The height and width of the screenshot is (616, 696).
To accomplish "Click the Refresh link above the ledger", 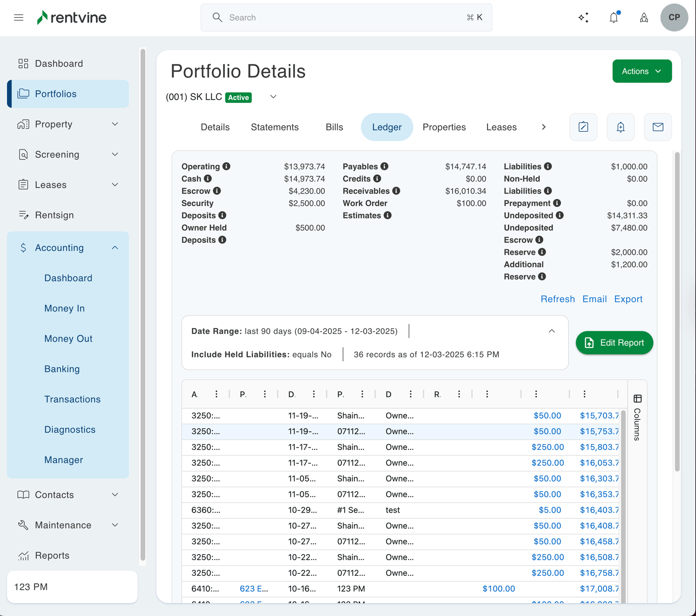I will (558, 299).
